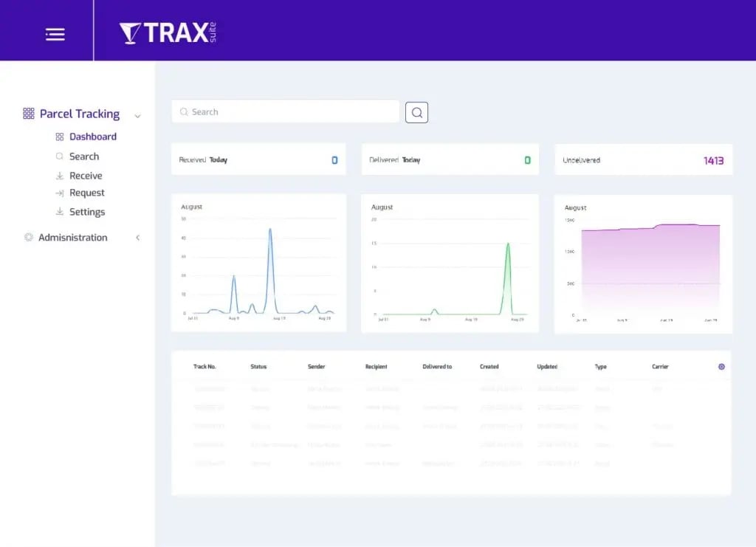Viewport: 756px width, 547px height.
Task: Sort by the Delivered to column
Action: (x=437, y=367)
